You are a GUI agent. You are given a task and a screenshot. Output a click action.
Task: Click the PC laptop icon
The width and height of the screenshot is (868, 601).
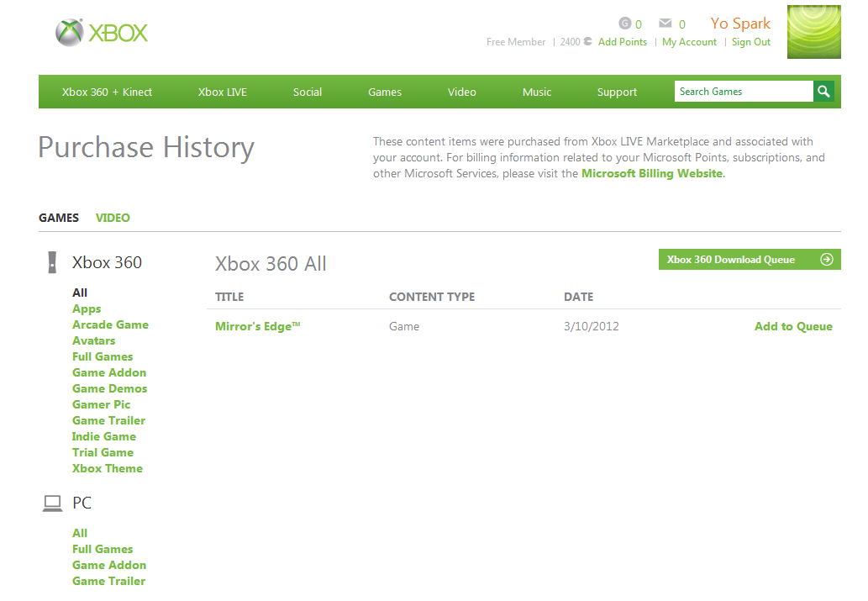[x=53, y=503]
